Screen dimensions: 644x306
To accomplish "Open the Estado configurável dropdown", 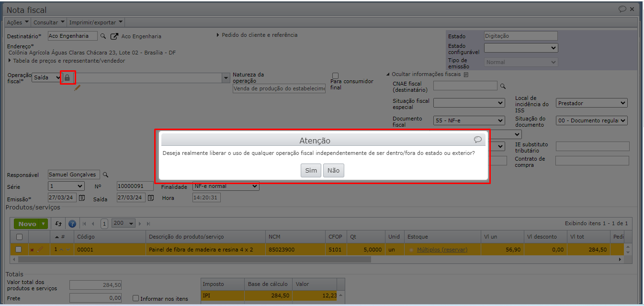I will tap(521, 48).
